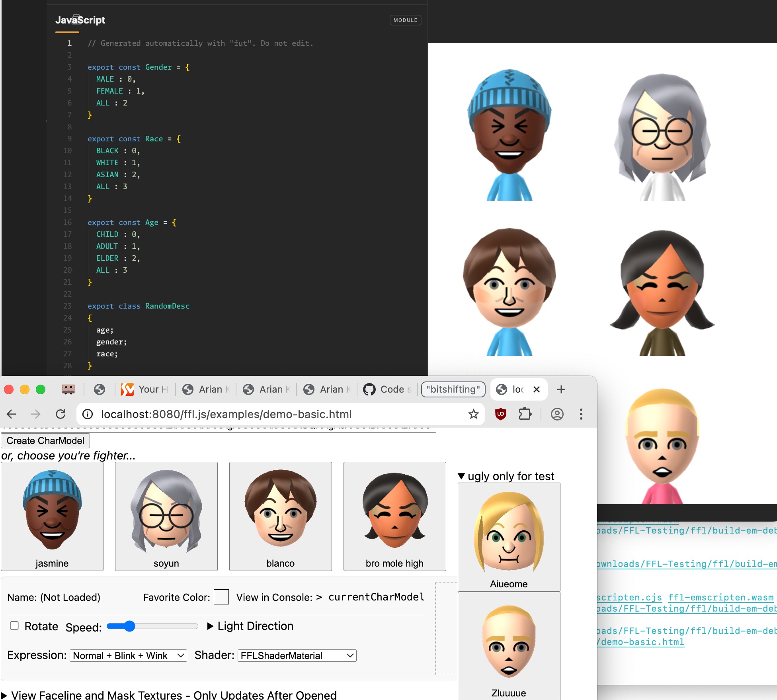Image resolution: width=777 pixels, height=700 pixels.
Task: Enable the Rotate checkbox
Action: pos(14,626)
